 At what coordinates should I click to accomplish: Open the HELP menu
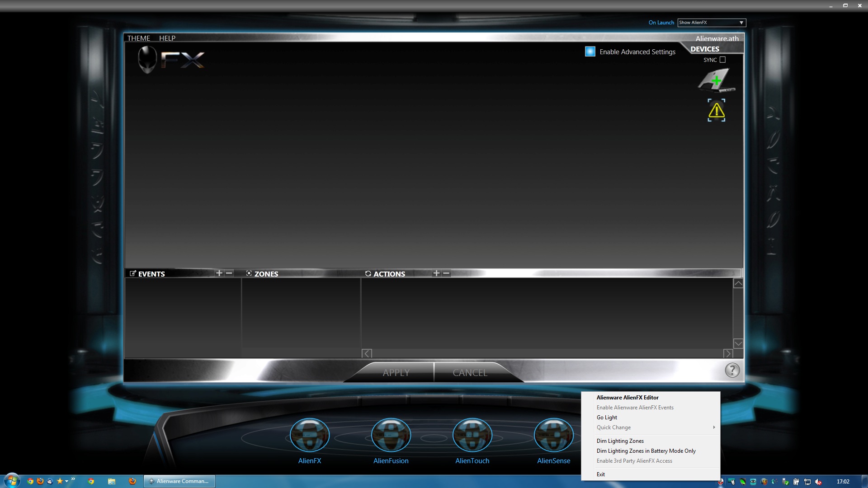coord(167,38)
